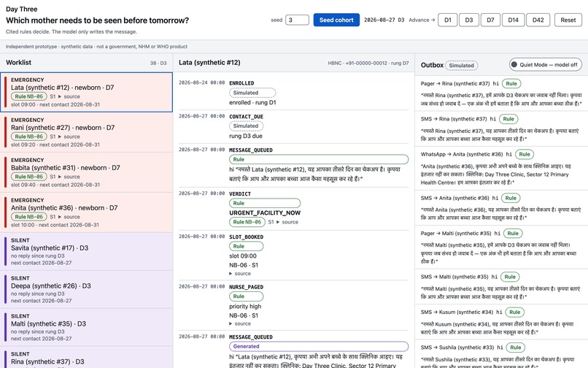Click Rule badge under NURSE_PAGED entry
The height and width of the screenshot is (368, 588).
246,296
